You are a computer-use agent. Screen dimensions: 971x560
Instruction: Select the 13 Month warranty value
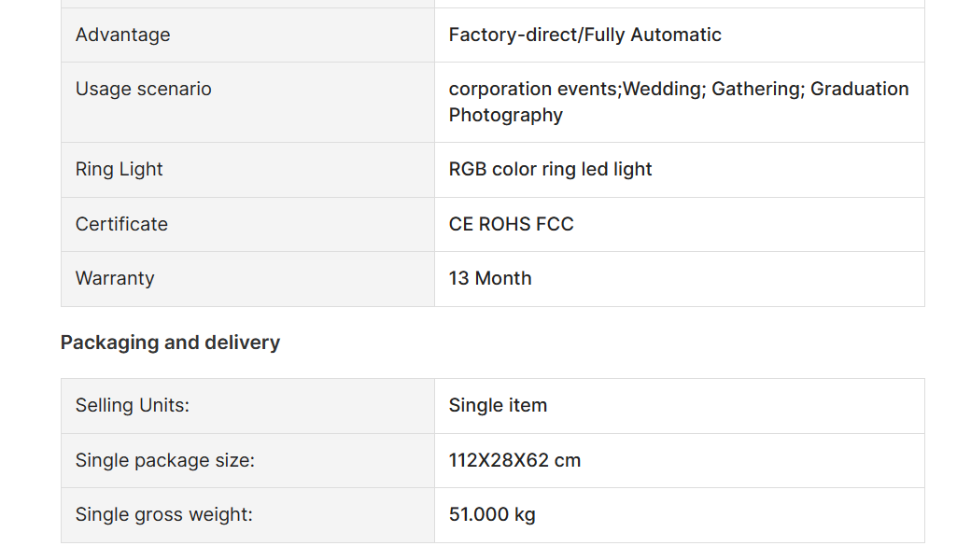pos(490,278)
